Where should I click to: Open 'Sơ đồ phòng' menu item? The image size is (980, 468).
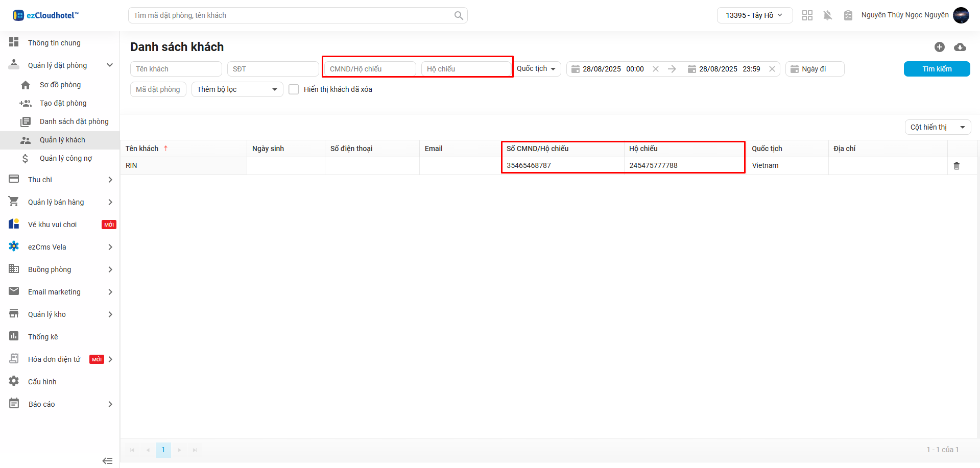tap(60, 85)
